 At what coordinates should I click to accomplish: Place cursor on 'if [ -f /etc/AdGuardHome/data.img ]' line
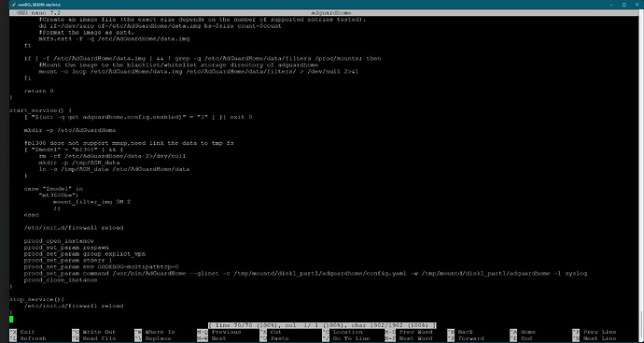click(203, 58)
